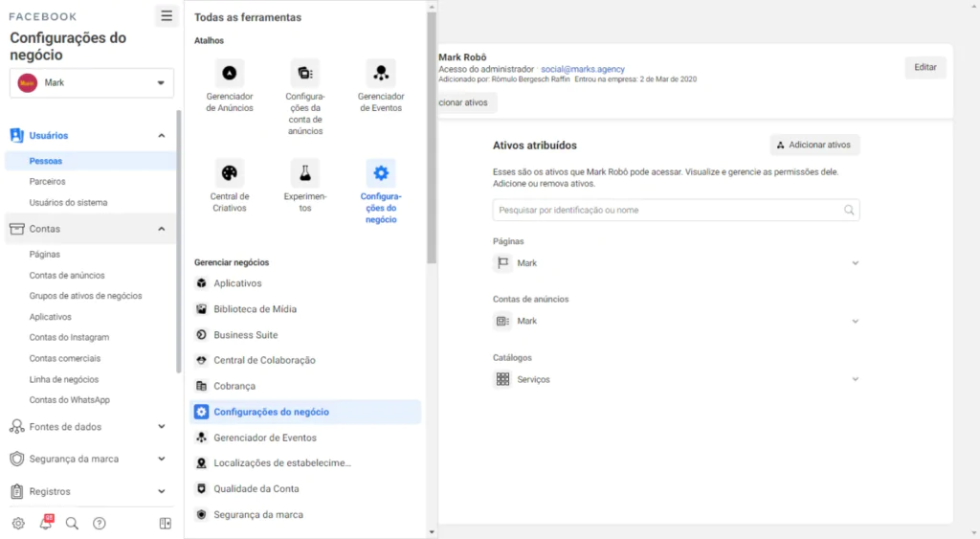Click the ad account icon for Mark
The height and width of the screenshot is (539, 980).
[x=502, y=321]
